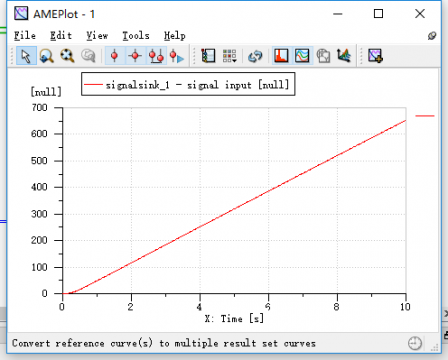This screenshot has width=448, height=360.
Task: Toggle the red axis plot mode icon
Action: (281, 56)
